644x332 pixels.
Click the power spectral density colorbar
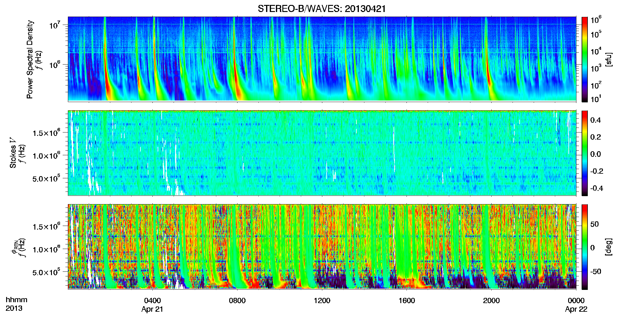pos(585,59)
